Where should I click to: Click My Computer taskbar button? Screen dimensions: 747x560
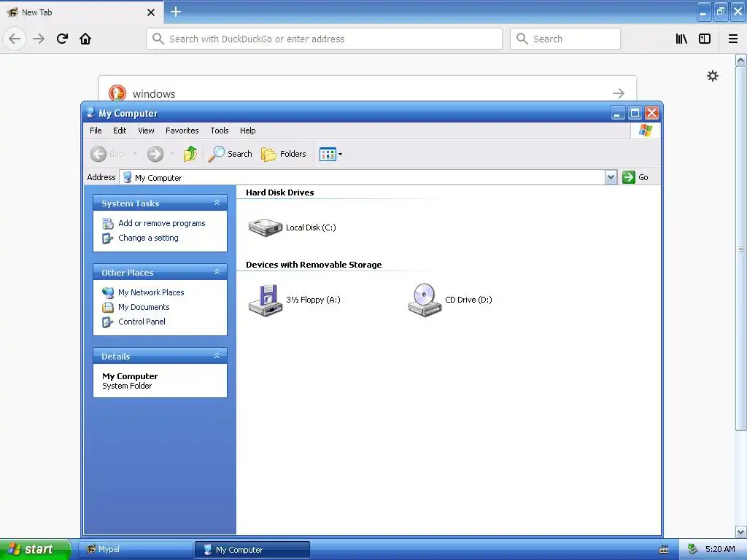[252, 550]
